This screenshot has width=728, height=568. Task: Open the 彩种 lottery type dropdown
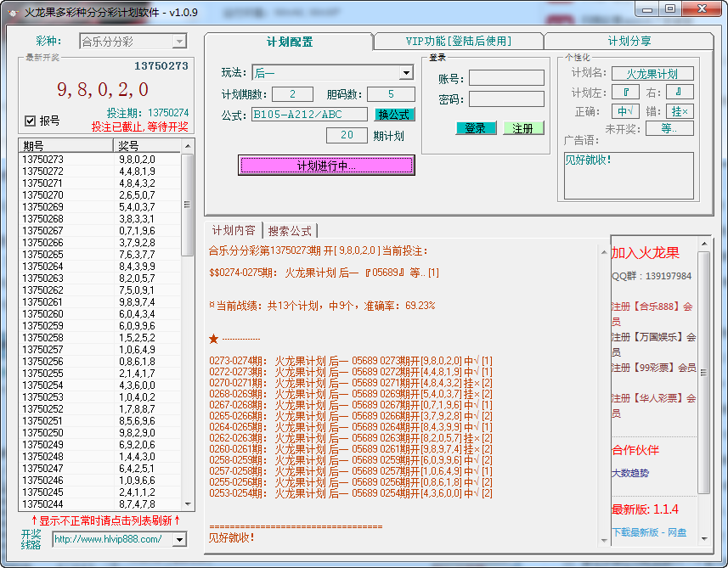click(180, 42)
